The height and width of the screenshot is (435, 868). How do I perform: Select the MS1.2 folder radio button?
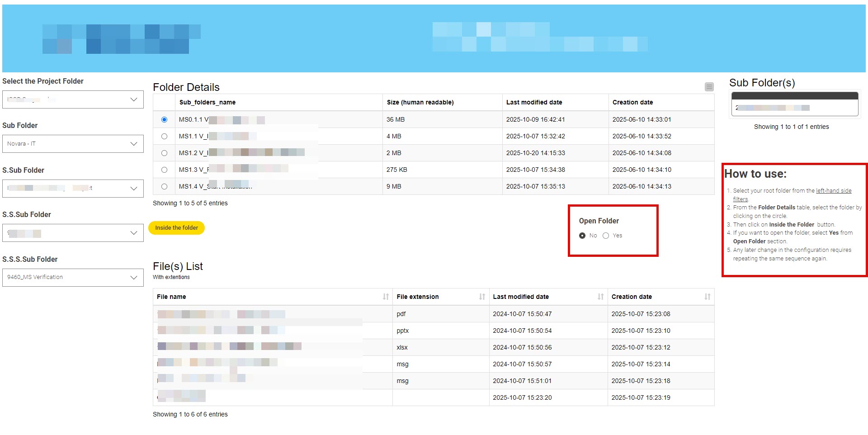coord(164,153)
